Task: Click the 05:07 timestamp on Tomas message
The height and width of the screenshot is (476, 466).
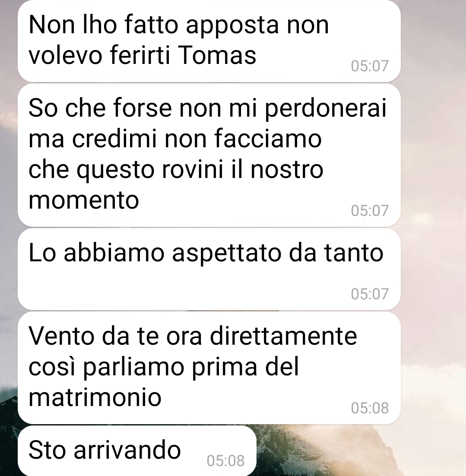Action: [x=369, y=66]
